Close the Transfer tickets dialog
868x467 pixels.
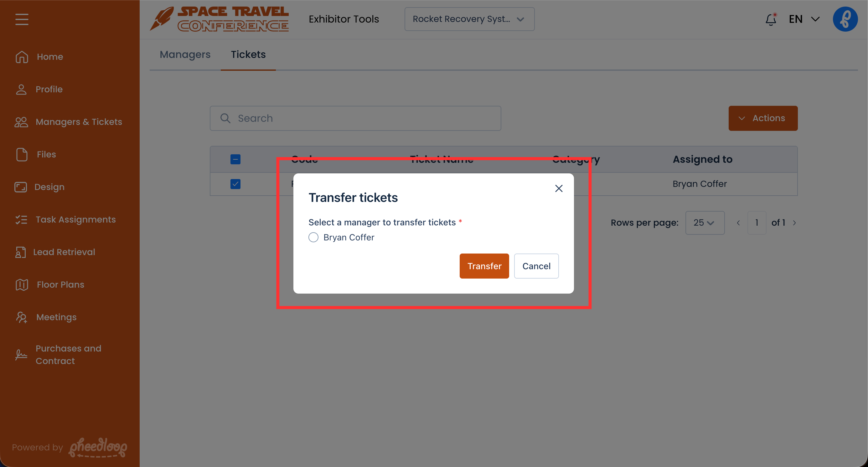[x=559, y=188]
